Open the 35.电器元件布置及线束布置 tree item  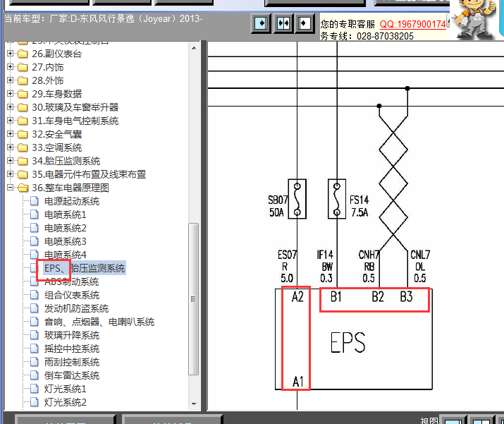89,174
